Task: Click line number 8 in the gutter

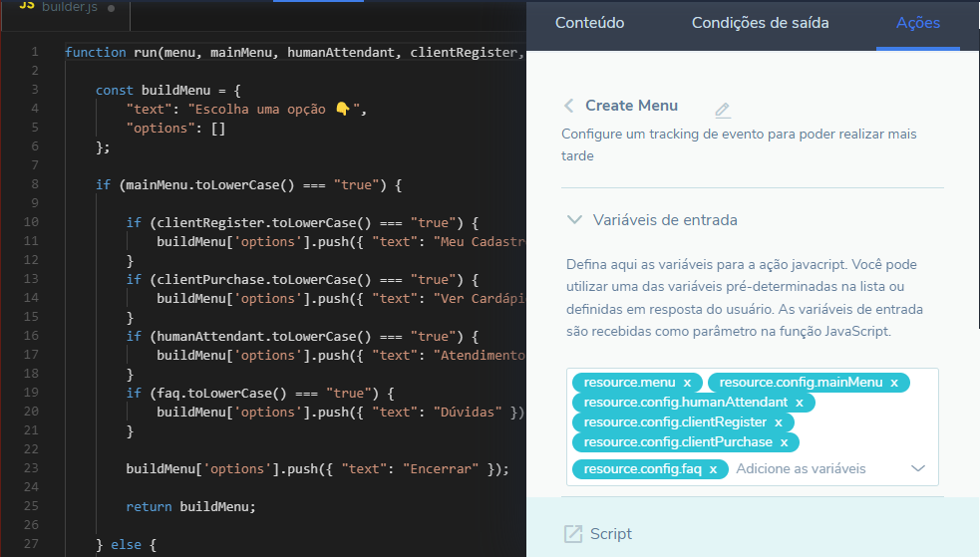Action: pyautogui.click(x=35, y=184)
